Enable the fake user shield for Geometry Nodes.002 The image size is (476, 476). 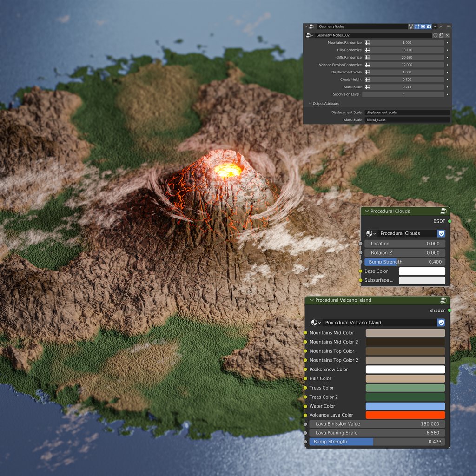point(435,35)
